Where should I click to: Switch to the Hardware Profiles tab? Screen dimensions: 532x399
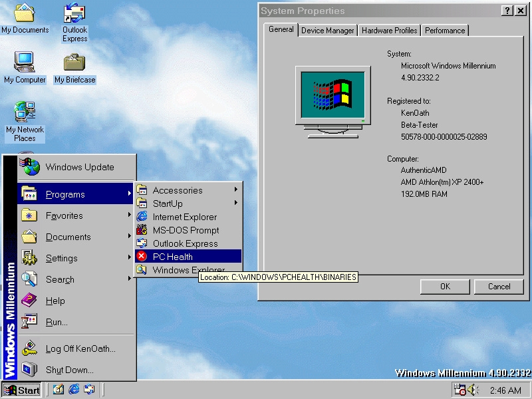pyautogui.click(x=390, y=31)
